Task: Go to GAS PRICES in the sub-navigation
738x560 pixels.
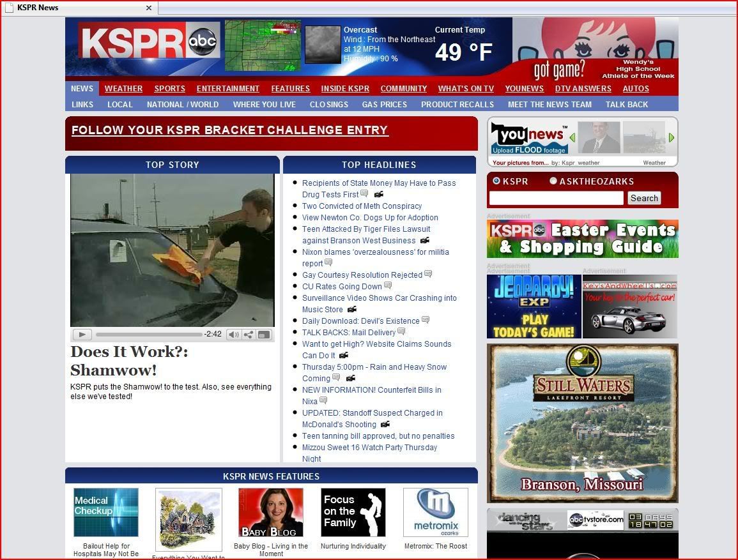Action: coord(384,104)
